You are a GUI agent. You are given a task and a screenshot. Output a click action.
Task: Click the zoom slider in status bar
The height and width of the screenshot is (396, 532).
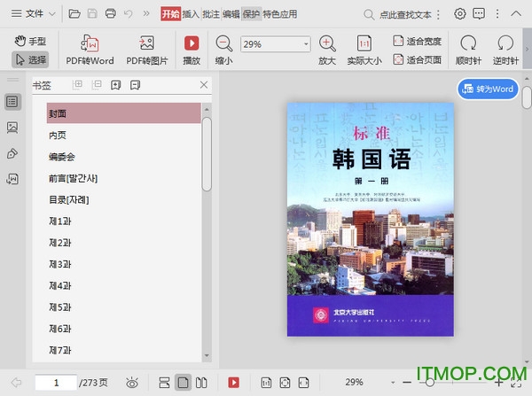(x=430, y=382)
